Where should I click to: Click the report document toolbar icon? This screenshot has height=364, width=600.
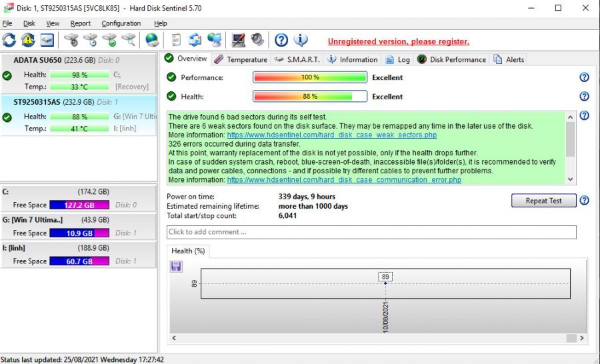176,41
